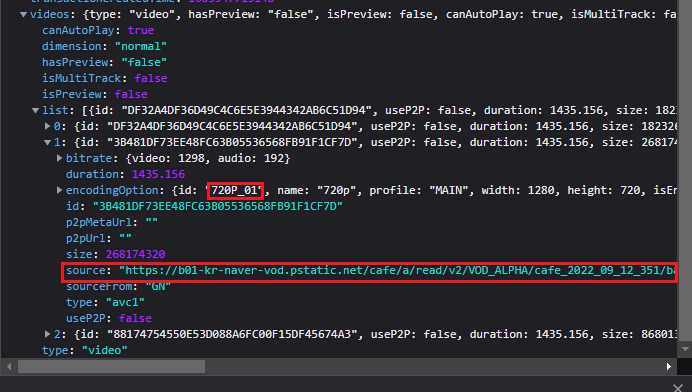Close the panel with the X button

tap(678, 387)
